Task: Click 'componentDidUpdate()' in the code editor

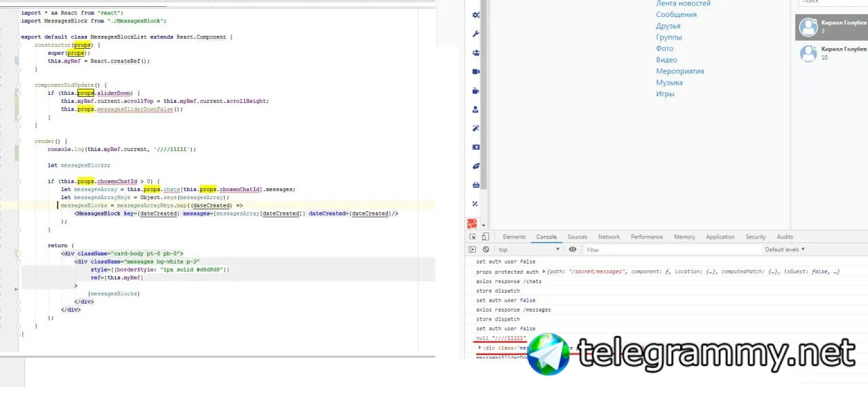Action: (x=71, y=85)
